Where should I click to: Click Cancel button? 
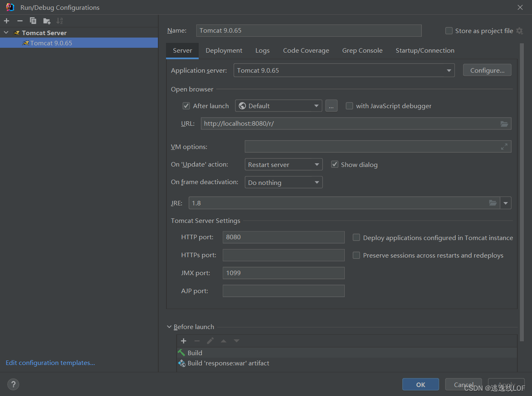coord(463,385)
